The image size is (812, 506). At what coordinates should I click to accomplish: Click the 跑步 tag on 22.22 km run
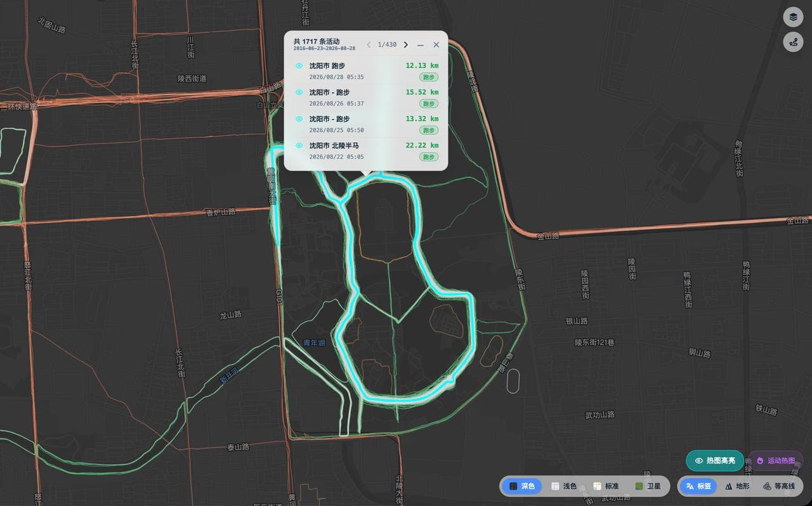[429, 157]
